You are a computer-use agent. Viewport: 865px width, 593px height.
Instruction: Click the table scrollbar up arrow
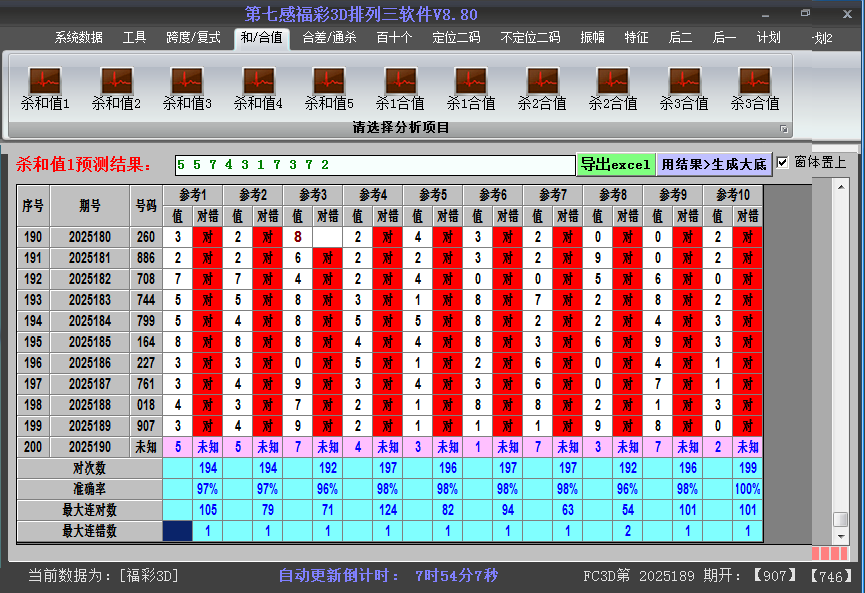[x=841, y=187]
